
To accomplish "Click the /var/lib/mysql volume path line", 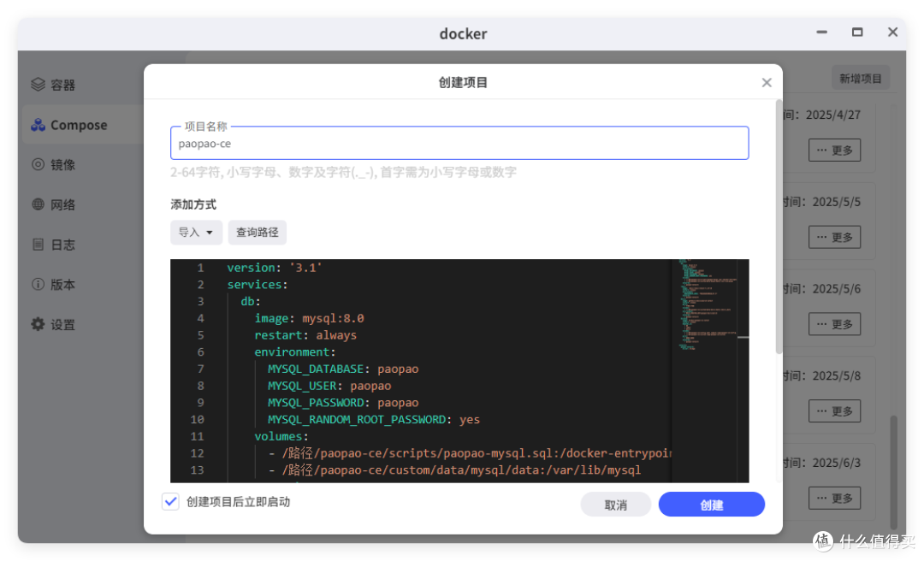I will 454,470.
